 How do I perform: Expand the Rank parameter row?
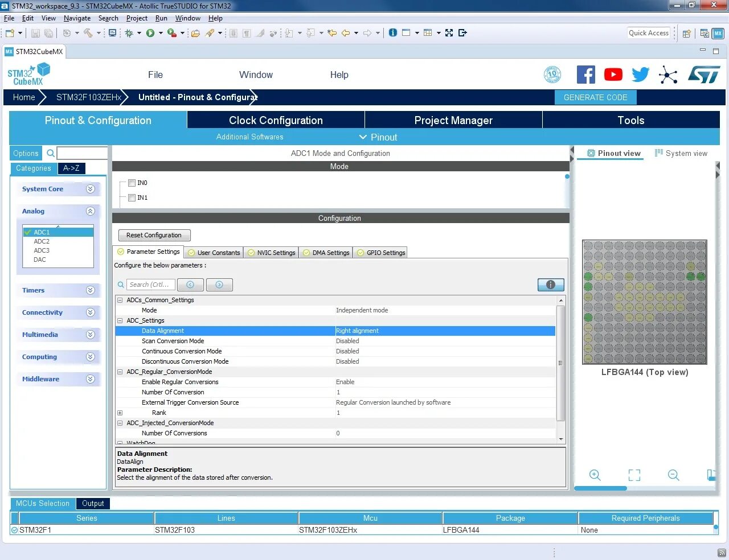[120, 413]
